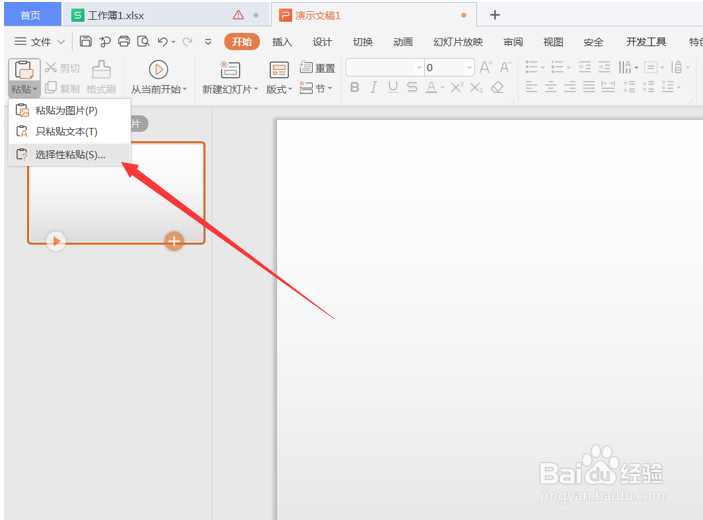
Task: Click the plus button for new tab
Action: [495, 15]
